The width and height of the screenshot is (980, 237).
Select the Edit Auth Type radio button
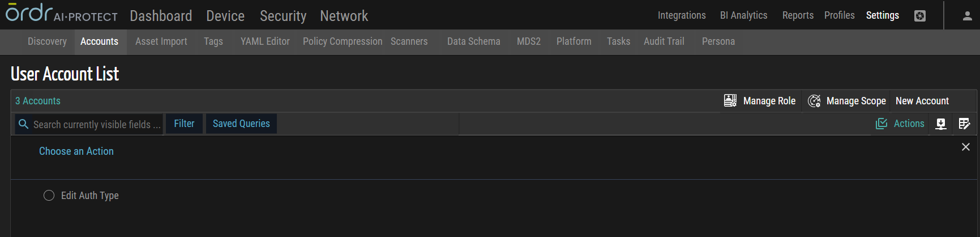(x=49, y=196)
